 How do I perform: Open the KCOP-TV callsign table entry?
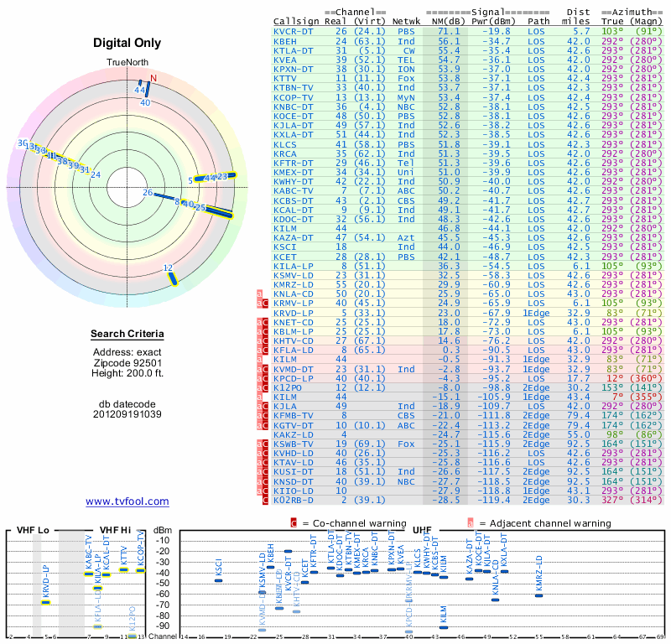[x=293, y=97]
